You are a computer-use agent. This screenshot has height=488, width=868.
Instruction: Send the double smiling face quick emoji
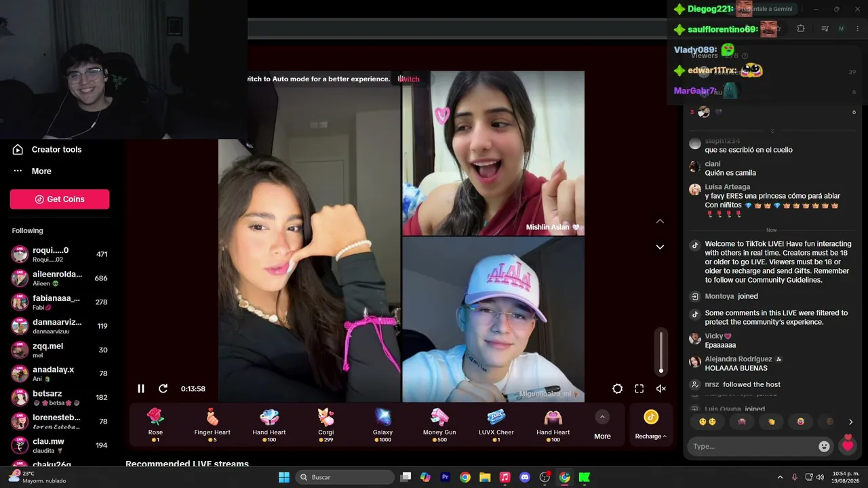point(708,422)
